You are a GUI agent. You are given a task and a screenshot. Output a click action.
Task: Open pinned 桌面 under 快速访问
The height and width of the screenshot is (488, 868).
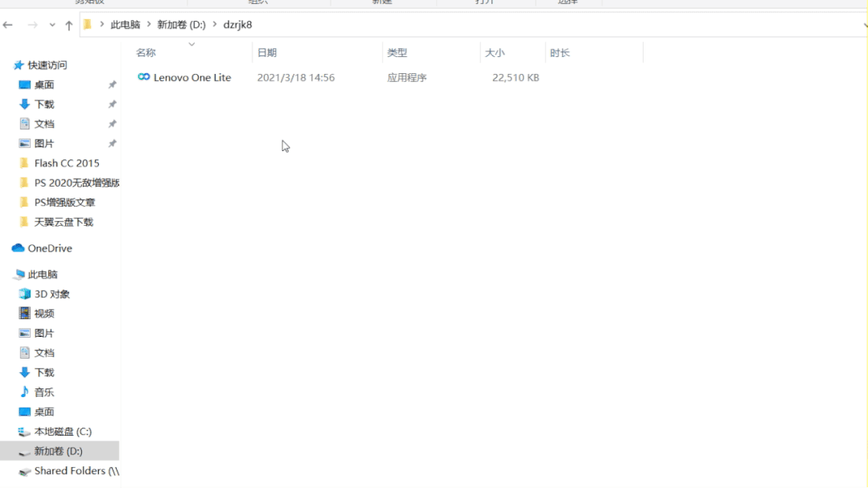click(x=43, y=84)
